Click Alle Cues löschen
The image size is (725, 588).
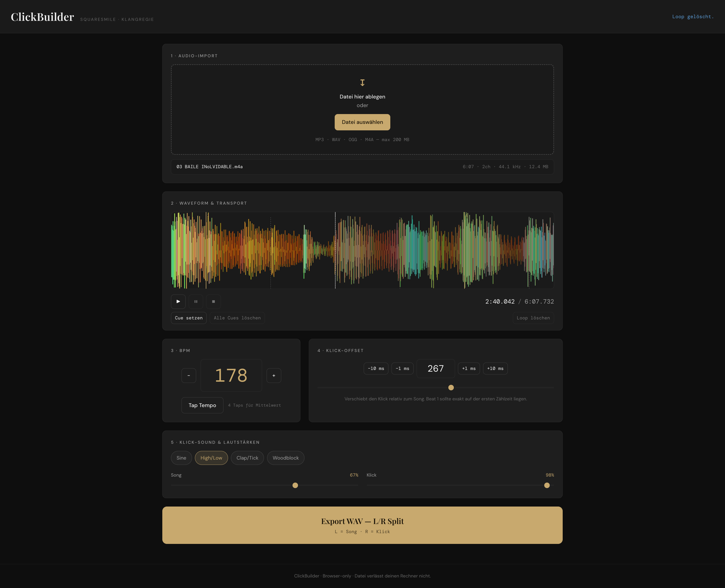click(x=237, y=318)
